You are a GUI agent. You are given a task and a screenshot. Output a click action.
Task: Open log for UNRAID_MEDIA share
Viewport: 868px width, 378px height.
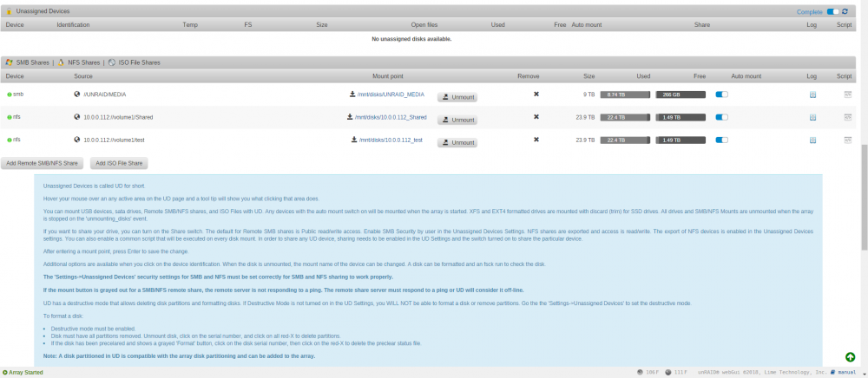click(x=812, y=94)
